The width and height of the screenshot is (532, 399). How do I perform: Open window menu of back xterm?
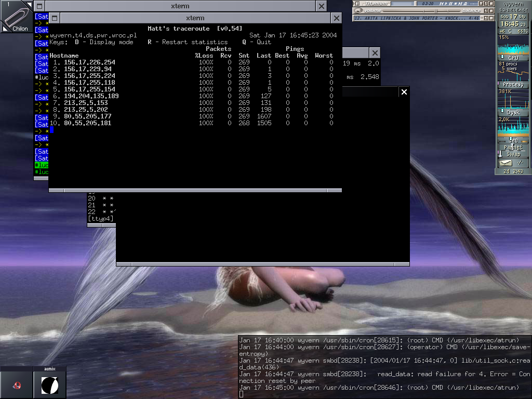39,6
